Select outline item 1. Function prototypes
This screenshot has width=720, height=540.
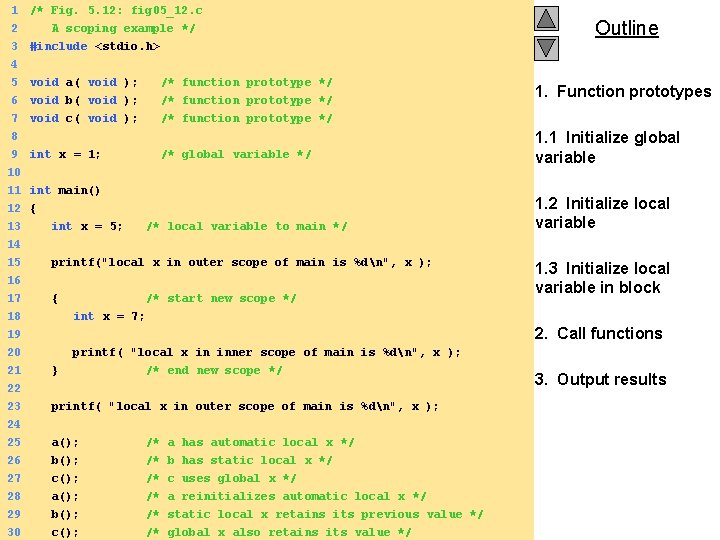pos(623,91)
